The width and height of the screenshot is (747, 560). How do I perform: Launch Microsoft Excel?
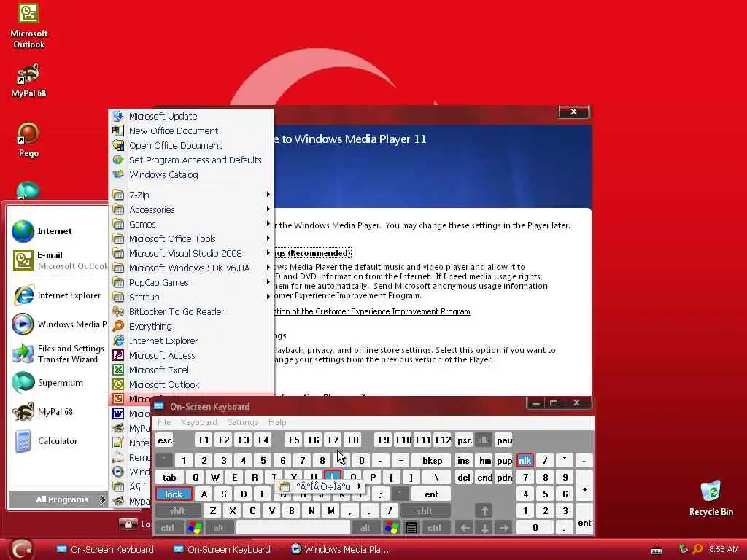[x=192, y=370]
